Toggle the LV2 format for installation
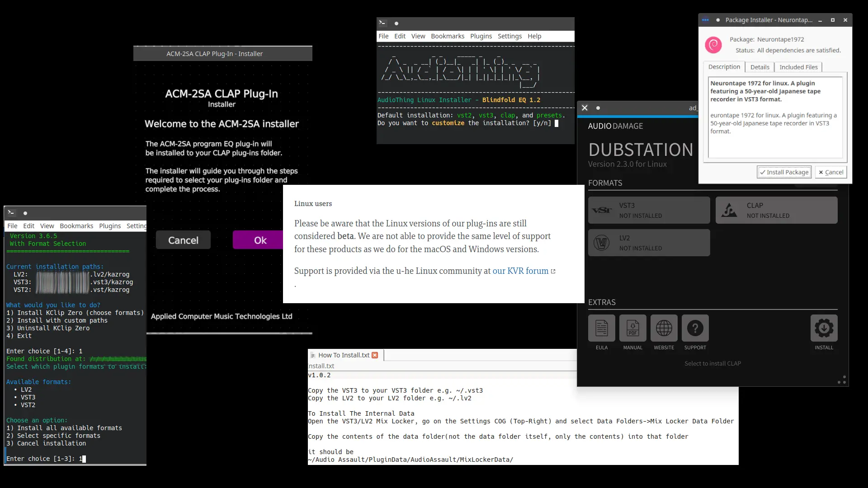 pyautogui.click(x=649, y=243)
